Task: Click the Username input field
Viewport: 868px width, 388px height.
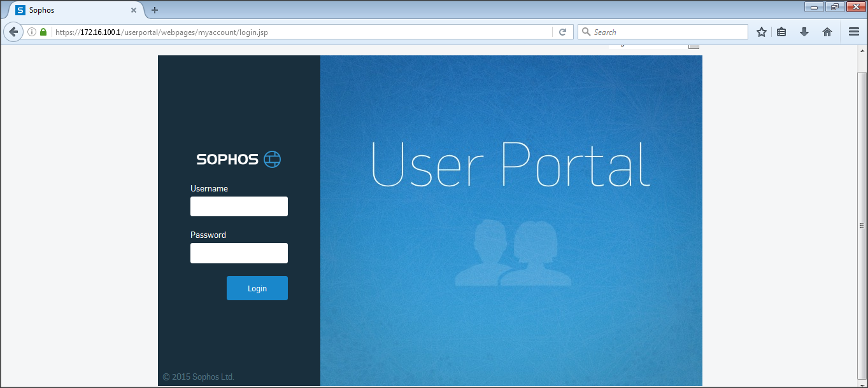Action: [x=239, y=206]
